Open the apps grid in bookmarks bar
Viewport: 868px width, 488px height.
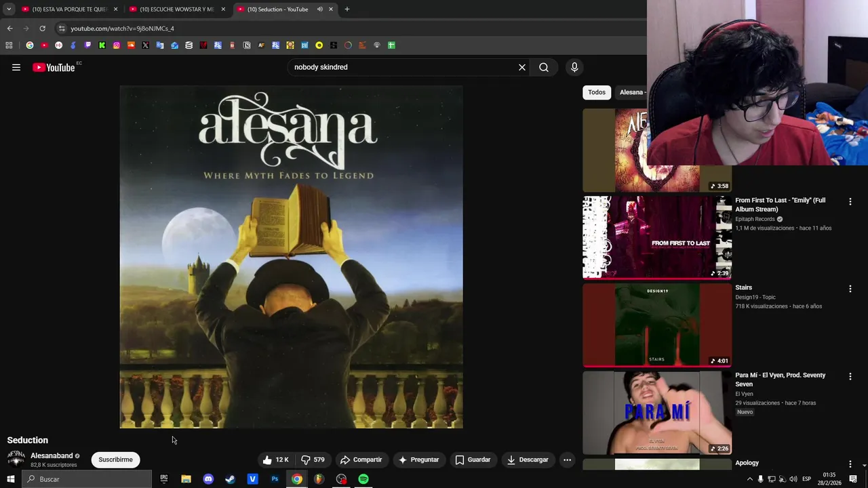(x=9, y=45)
